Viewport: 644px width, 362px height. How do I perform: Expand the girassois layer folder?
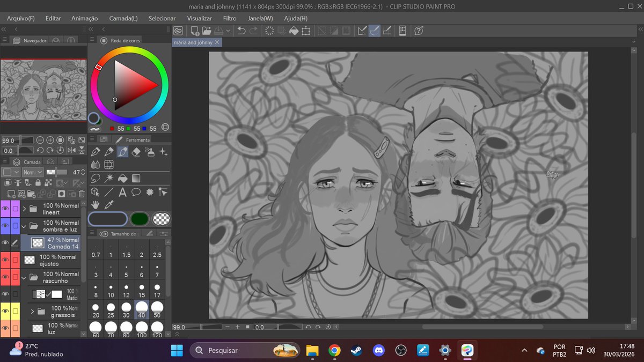(x=32, y=311)
